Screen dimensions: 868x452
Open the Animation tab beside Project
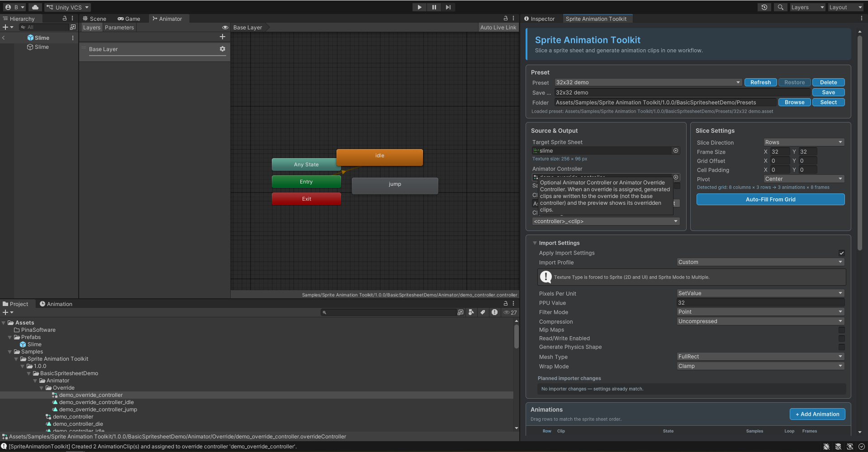coord(56,304)
